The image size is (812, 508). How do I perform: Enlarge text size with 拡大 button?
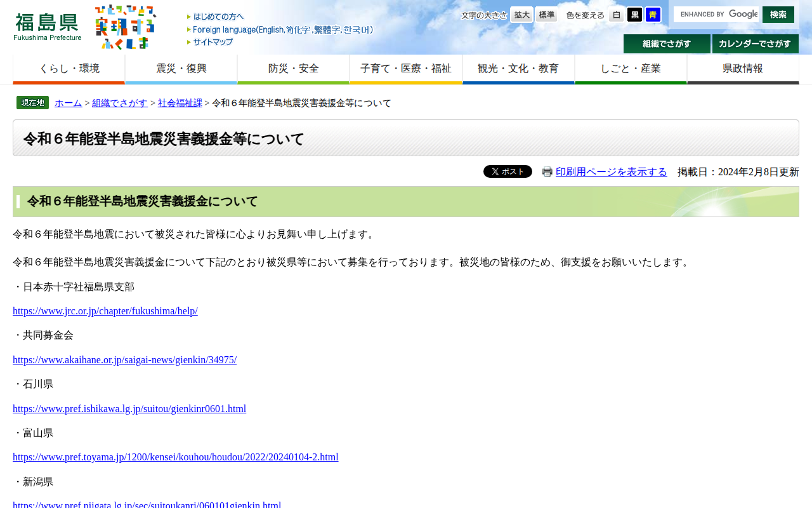click(x=522, y=15)
